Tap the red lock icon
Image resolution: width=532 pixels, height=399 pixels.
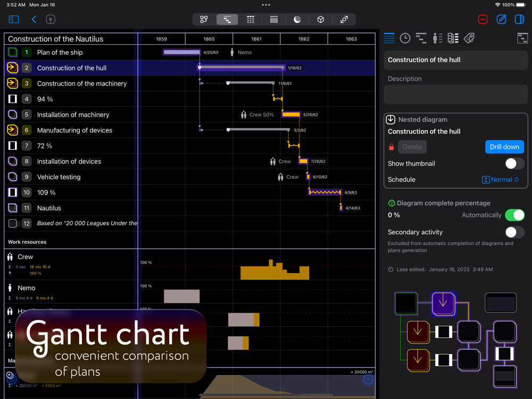point(391,147)
